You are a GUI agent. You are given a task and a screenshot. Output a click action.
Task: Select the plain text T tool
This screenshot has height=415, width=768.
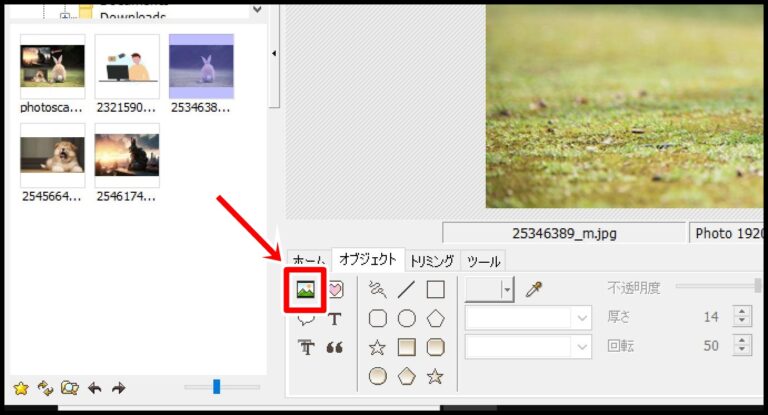pos(335,319)
